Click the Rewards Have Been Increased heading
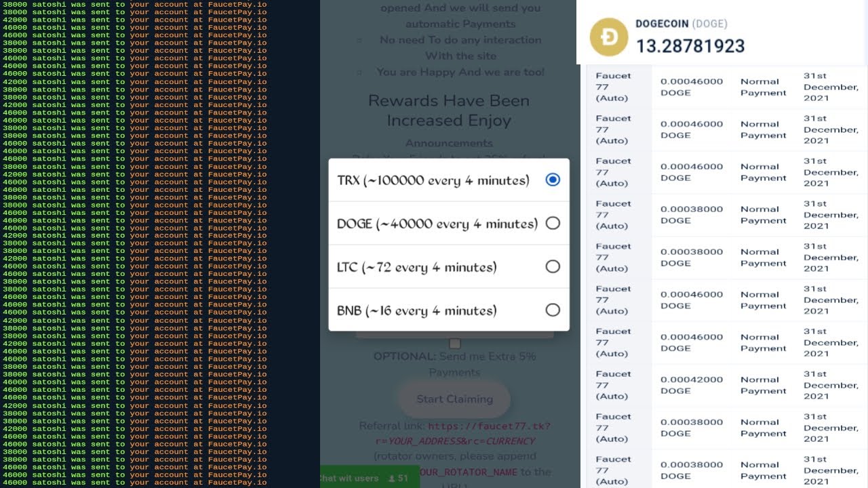 448,110
